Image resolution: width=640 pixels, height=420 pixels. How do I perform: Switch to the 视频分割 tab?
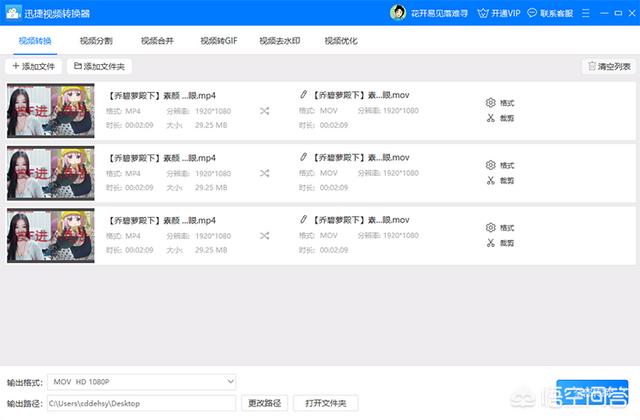[96, 41]
